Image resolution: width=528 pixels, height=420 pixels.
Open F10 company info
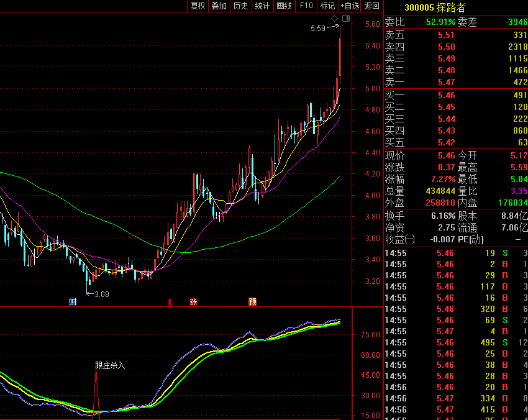pyautogui.click(x=306, y=6)
